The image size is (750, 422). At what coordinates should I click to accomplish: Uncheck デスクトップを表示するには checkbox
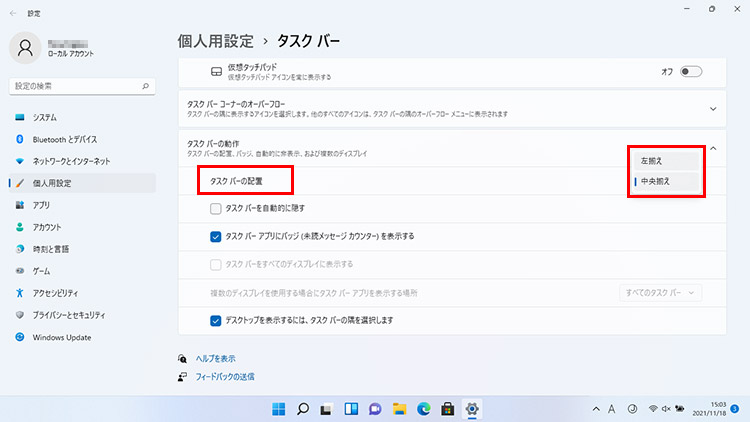[x=216, y=320]
